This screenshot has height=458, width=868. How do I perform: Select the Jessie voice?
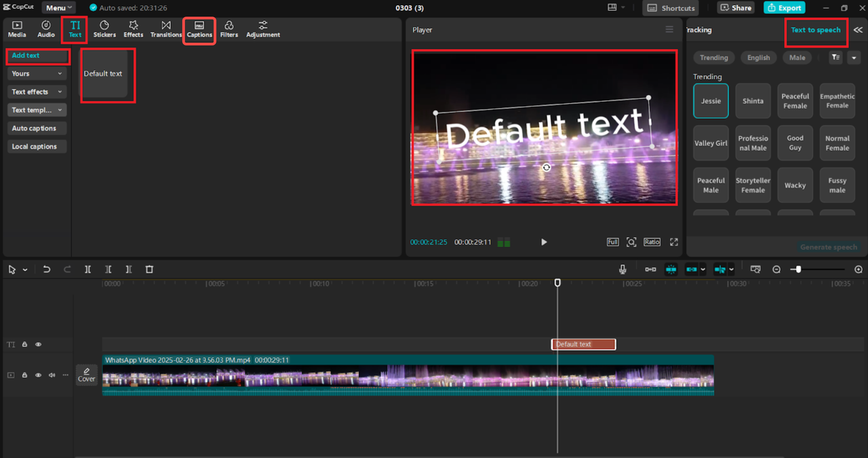coord(711,101)
